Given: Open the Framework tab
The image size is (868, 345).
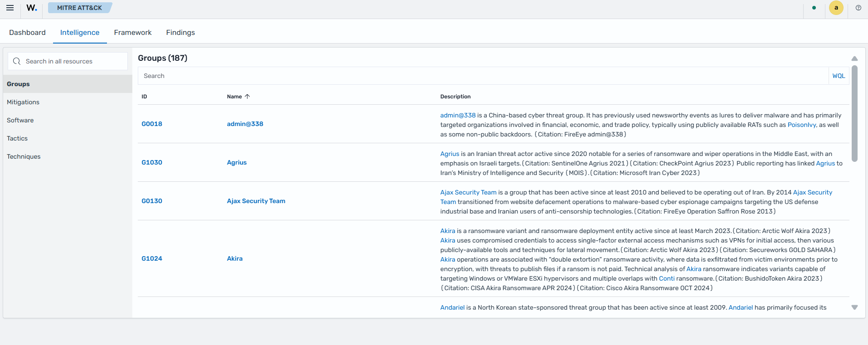Looking at the screenshot, I should (133, 33).
